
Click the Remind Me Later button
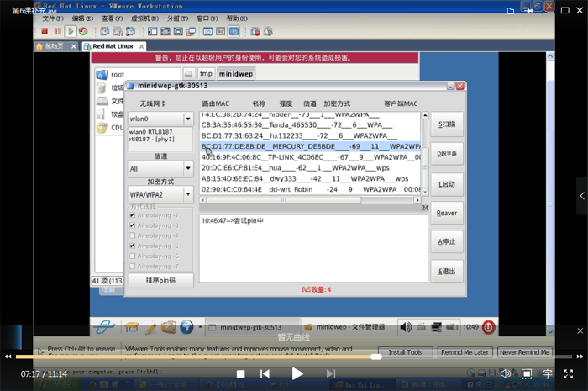click(x=465, y=352)
